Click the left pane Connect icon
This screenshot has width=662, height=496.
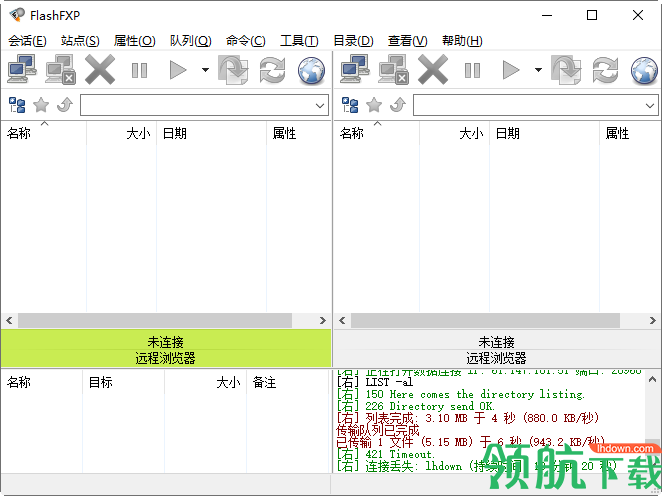22,70
